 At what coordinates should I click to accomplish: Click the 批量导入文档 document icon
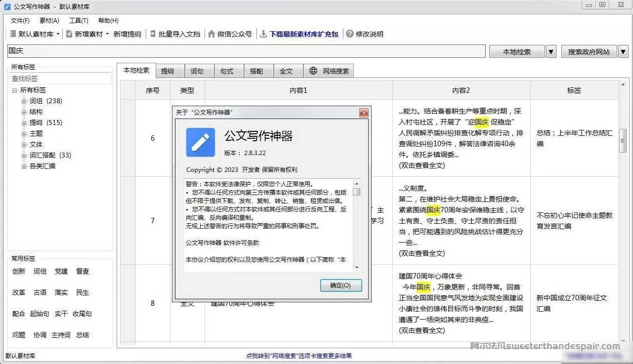click(x=153, y=34)
